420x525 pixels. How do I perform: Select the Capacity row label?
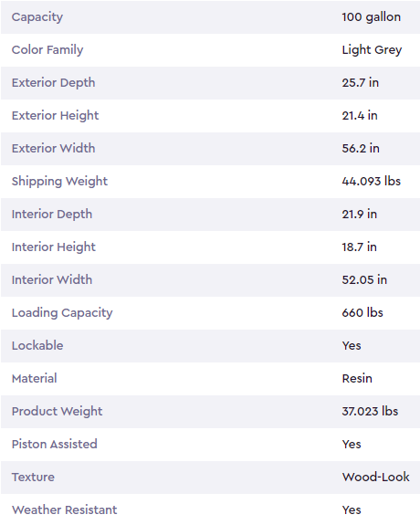click(37, 17)
